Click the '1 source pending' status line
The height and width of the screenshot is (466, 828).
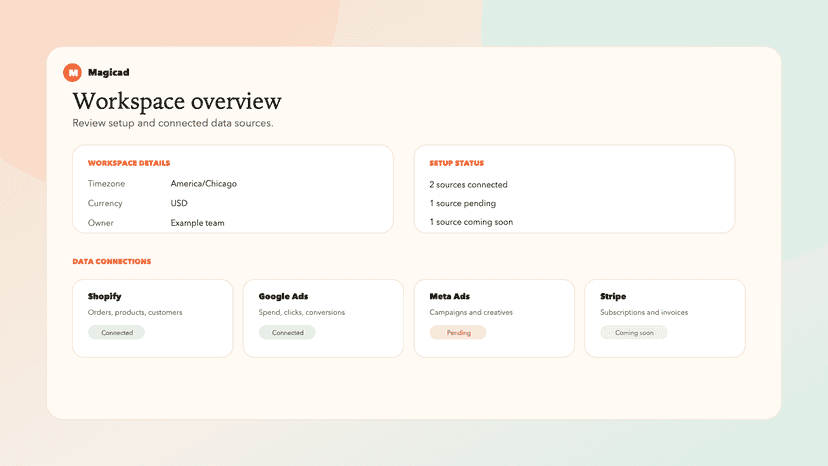(462, 203)
